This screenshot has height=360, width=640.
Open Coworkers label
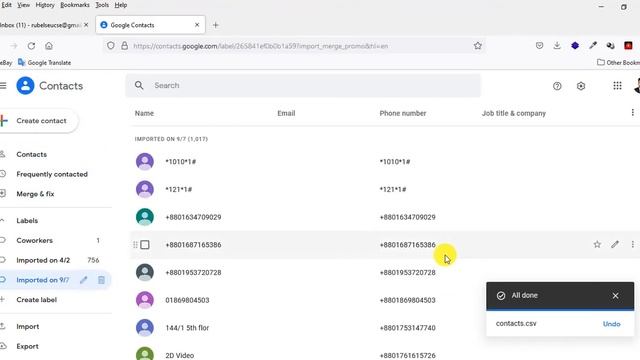tap(34, 240)
